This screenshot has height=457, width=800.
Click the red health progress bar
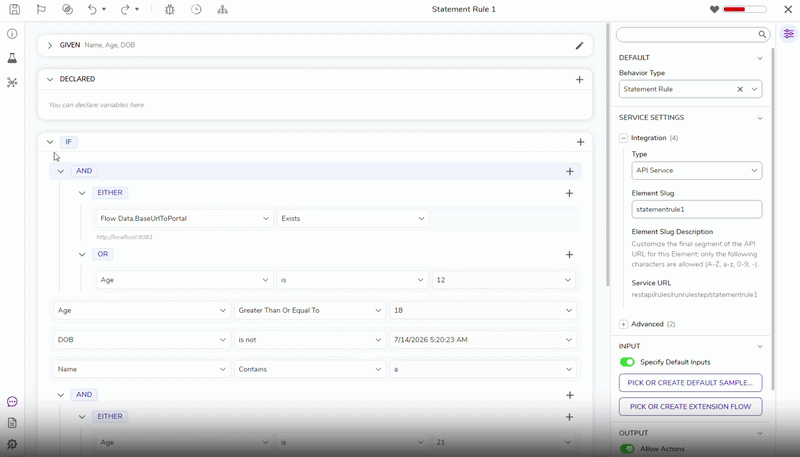[745, 9]
